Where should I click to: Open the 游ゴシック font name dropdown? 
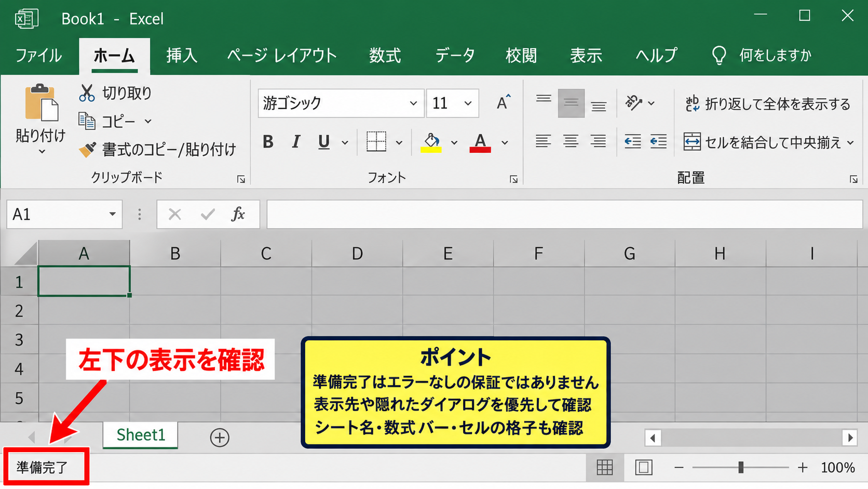coord(413,103)
